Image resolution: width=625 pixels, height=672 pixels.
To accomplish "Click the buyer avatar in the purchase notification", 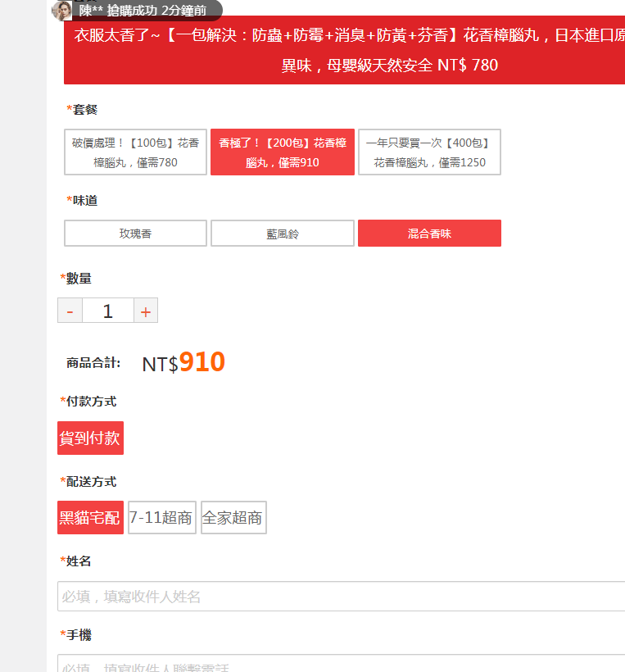I will pos(62,11).
